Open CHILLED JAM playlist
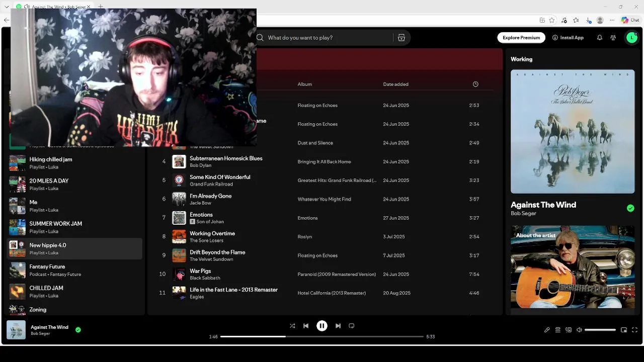The height and width of the screenshot is (362, 644). click(75, 292)
